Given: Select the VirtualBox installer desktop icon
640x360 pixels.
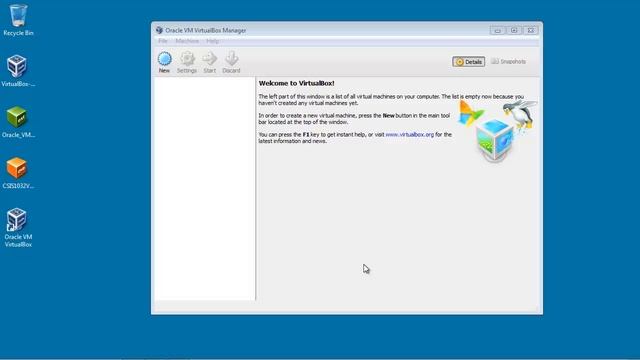Looking at the screenshot, I should pyautogui.click(x=18, y=71).
